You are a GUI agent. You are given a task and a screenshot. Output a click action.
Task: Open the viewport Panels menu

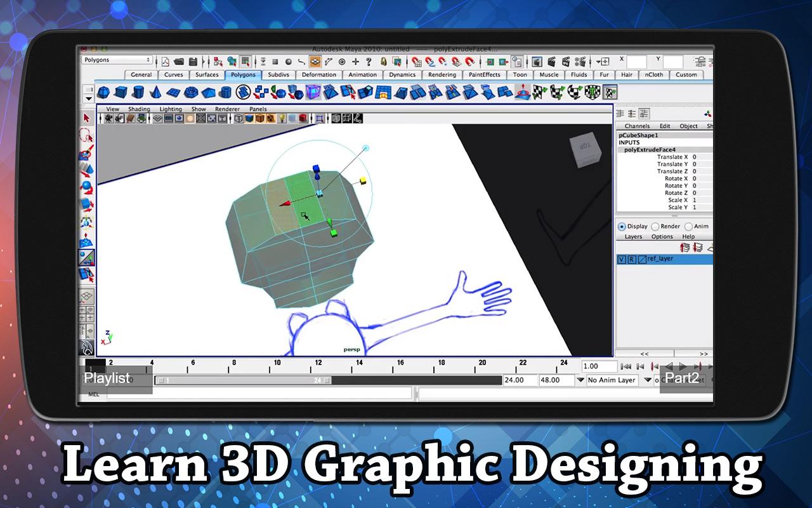click(x=258, y=109)
